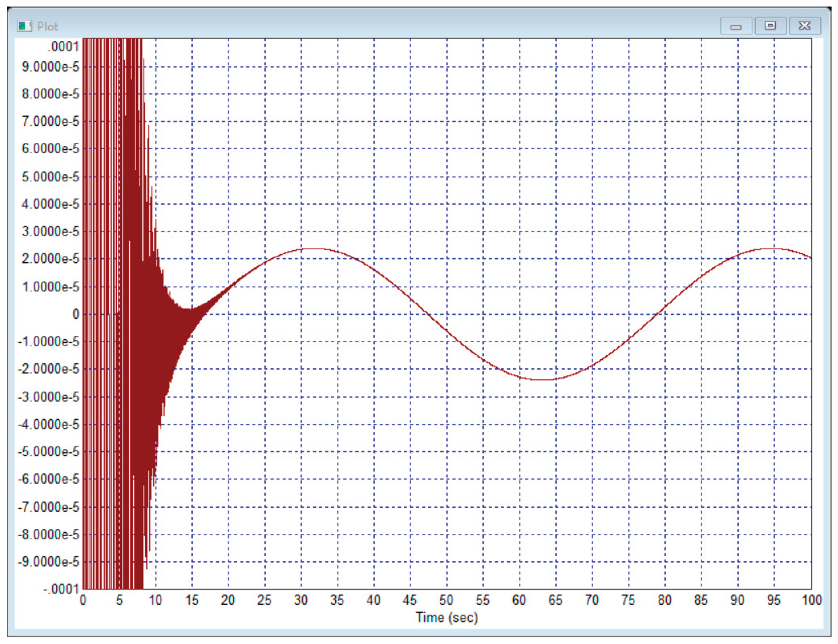Click the '9.0000e-5' y-axis value
Screen dimensions: 838x644
click(x=51, y=67)
